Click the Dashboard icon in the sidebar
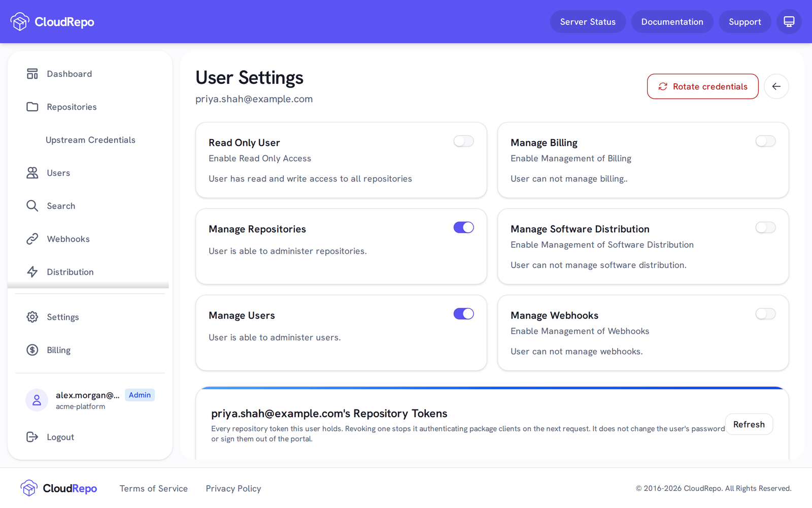The width and height of the screenshot is (812, 508). click(x=32, y=74)
